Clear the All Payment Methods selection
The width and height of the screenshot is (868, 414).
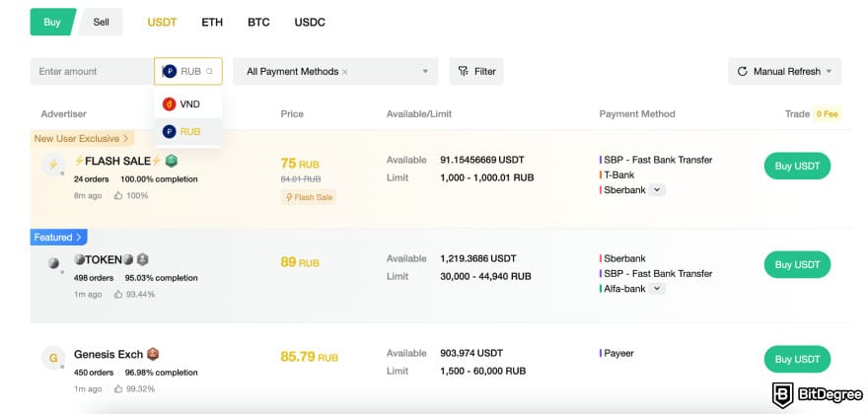tap(345, 72)
